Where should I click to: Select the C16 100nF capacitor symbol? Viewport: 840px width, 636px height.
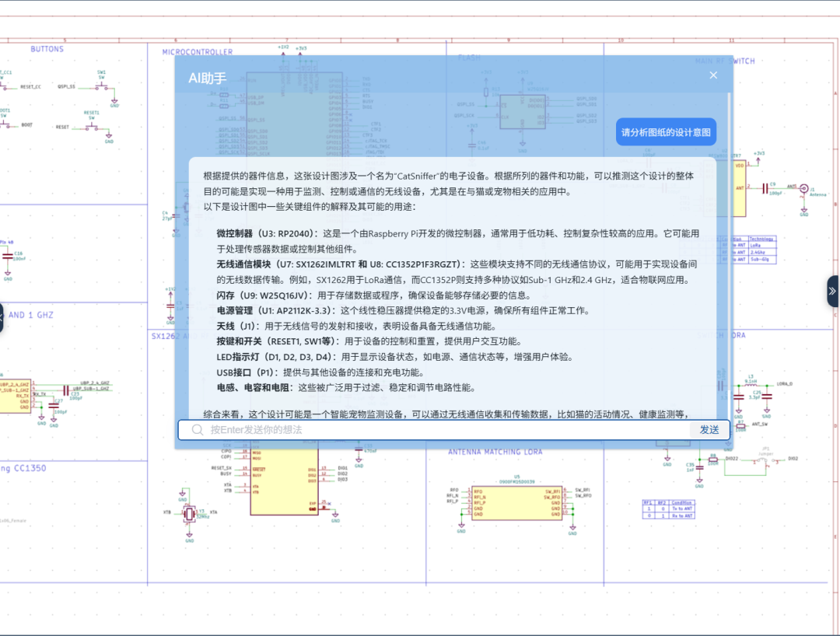[x=8, y=256]
